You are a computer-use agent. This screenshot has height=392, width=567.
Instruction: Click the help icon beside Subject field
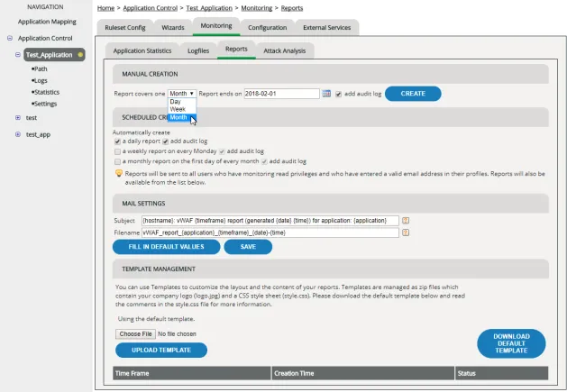[406, 221]
